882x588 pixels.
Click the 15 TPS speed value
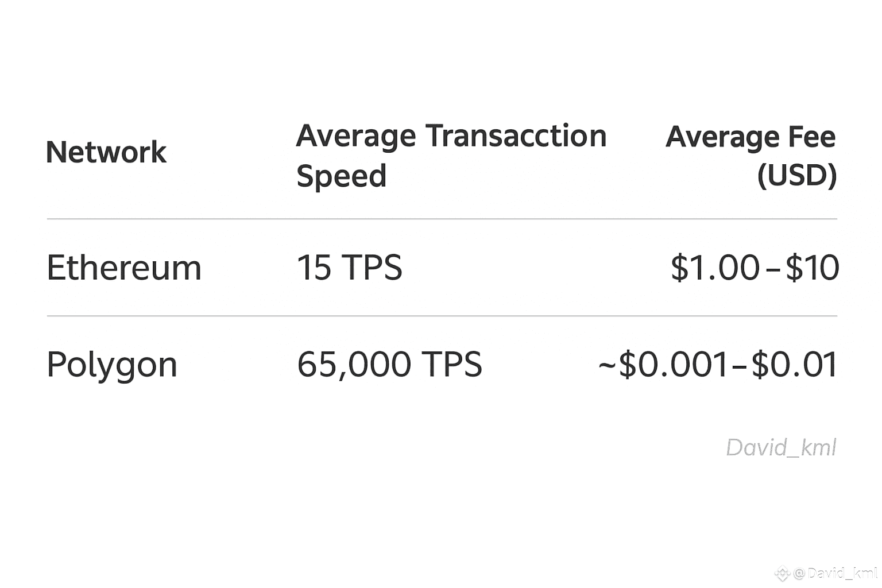349,268
